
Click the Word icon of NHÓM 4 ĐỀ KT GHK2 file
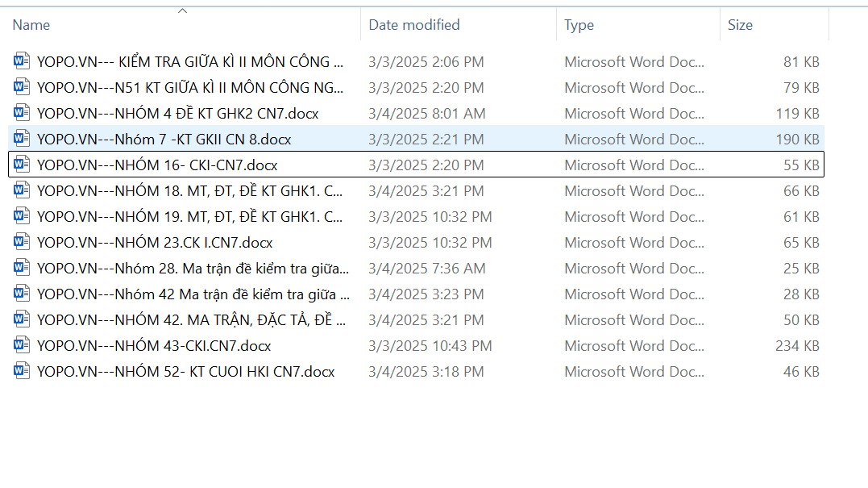click(x=22, y=114)
